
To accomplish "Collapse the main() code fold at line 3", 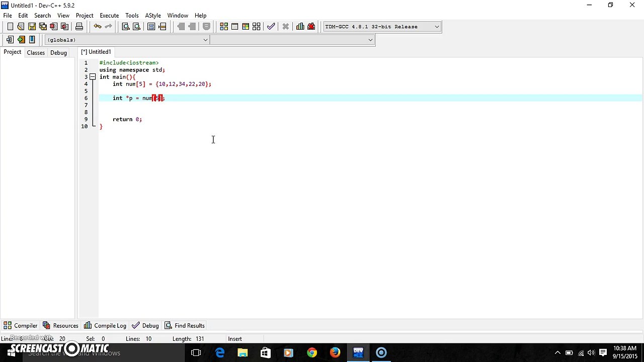I will [93, 77].
